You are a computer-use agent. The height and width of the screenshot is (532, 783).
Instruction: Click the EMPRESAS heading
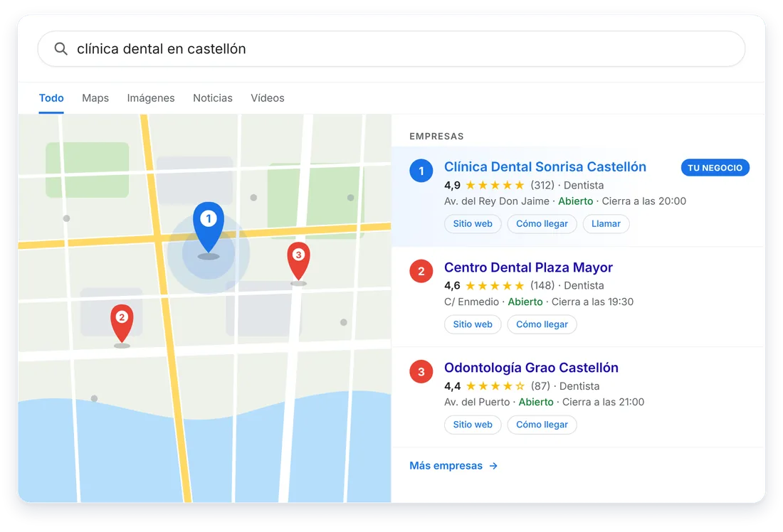(x=436, y=137)
